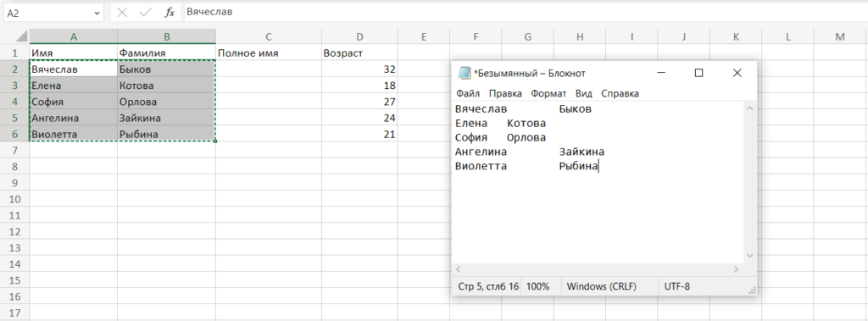Maximize the Notepad window

(698, 73)
